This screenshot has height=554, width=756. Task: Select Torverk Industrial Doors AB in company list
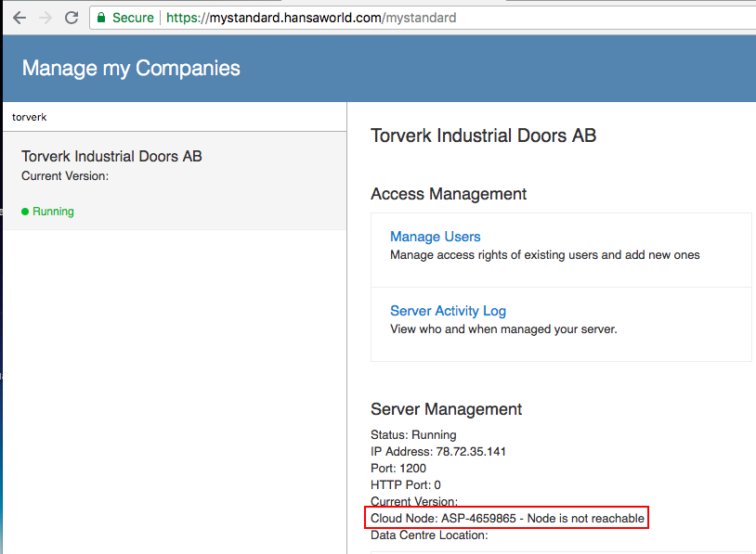pos(175,181)
